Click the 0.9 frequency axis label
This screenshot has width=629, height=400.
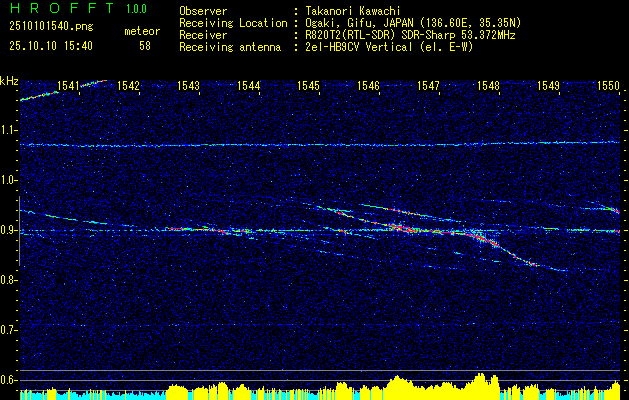pyautogui.click(x=8, y=230)
